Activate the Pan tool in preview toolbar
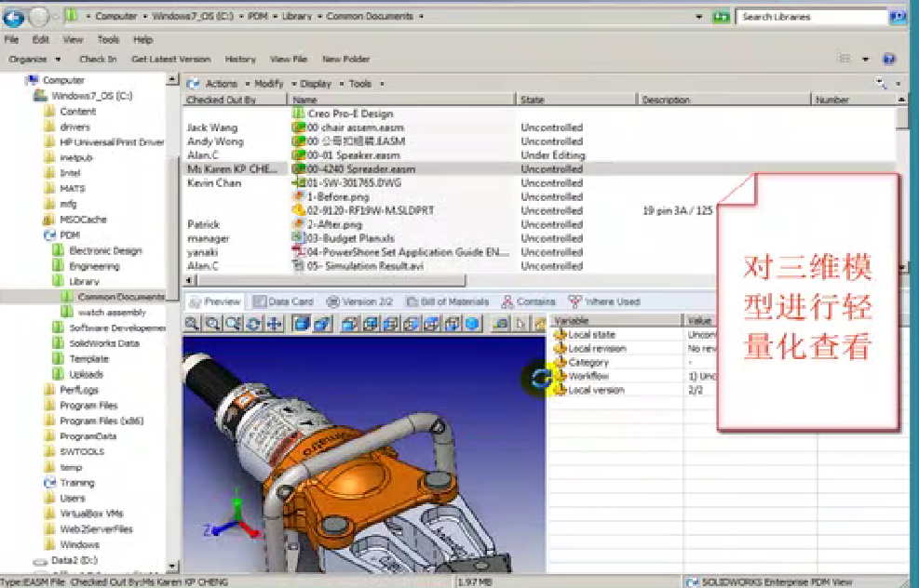 coord(274,323)
